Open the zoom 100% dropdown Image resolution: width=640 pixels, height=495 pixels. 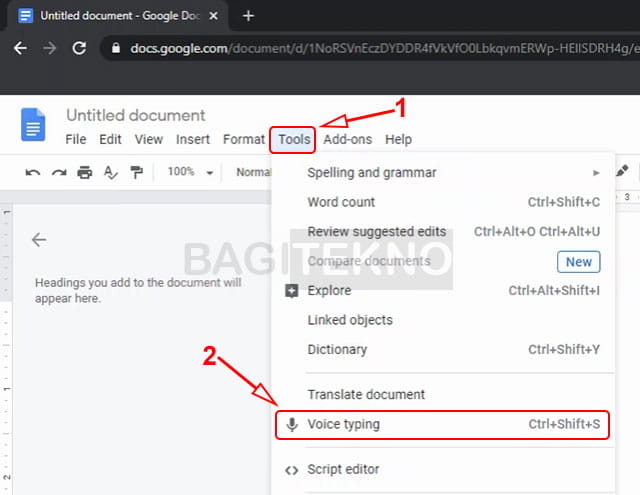190,172
